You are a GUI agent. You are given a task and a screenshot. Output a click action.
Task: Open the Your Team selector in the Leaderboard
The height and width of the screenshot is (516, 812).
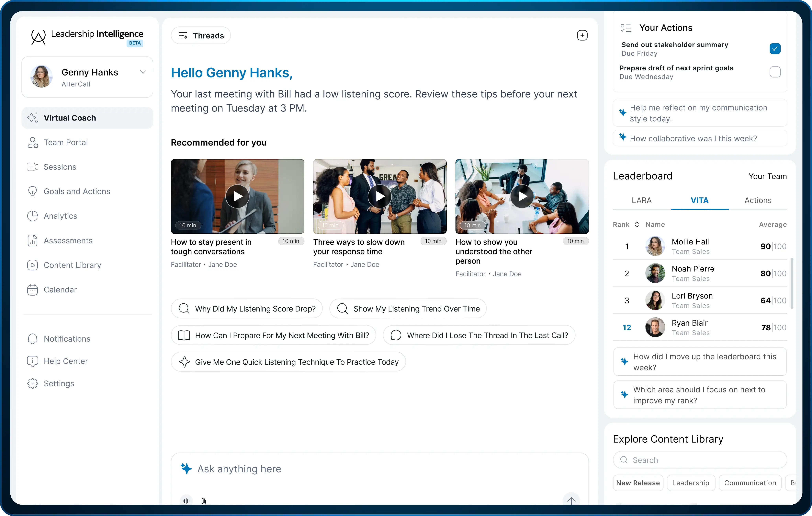coord(767,176)
